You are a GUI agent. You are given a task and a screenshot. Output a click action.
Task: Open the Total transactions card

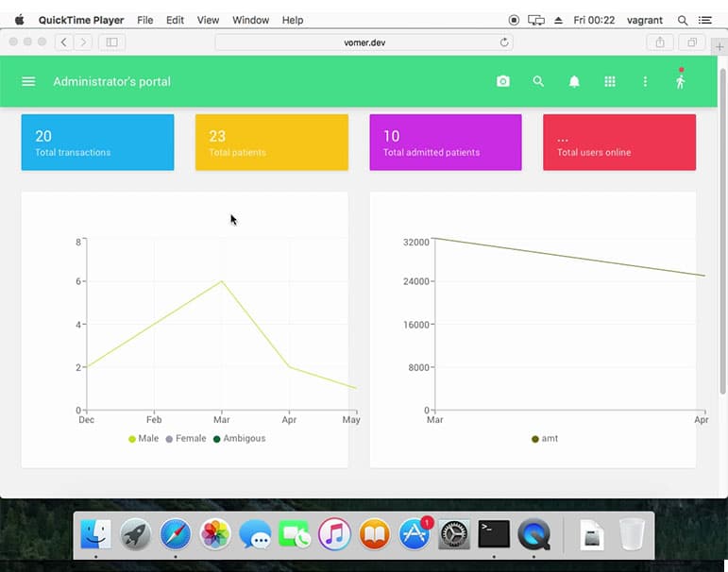[97, 143]
